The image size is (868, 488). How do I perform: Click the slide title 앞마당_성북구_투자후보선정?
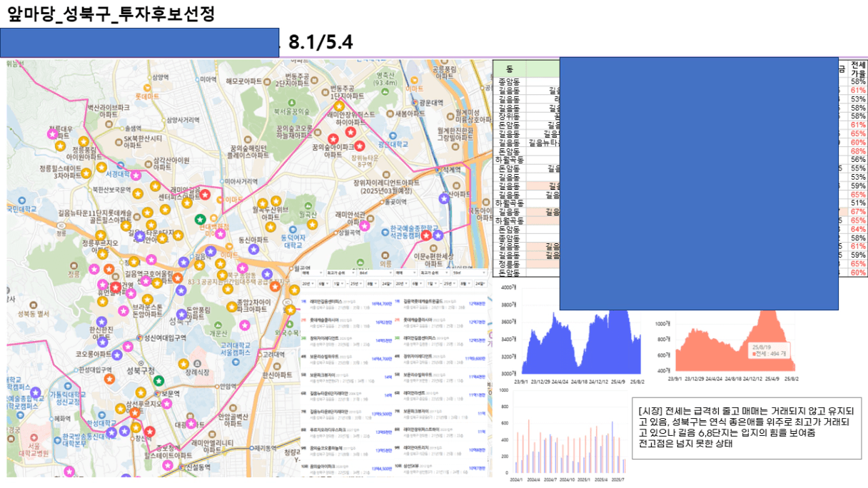click(111, 14)
